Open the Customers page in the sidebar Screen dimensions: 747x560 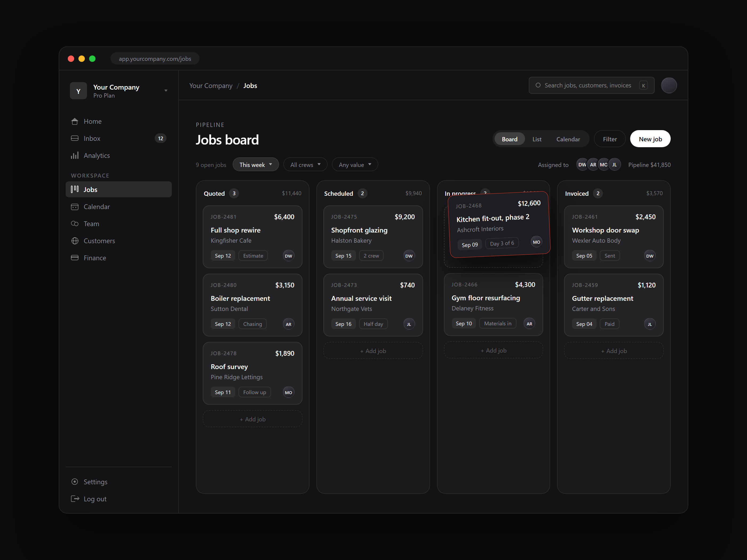coord(118,241)
